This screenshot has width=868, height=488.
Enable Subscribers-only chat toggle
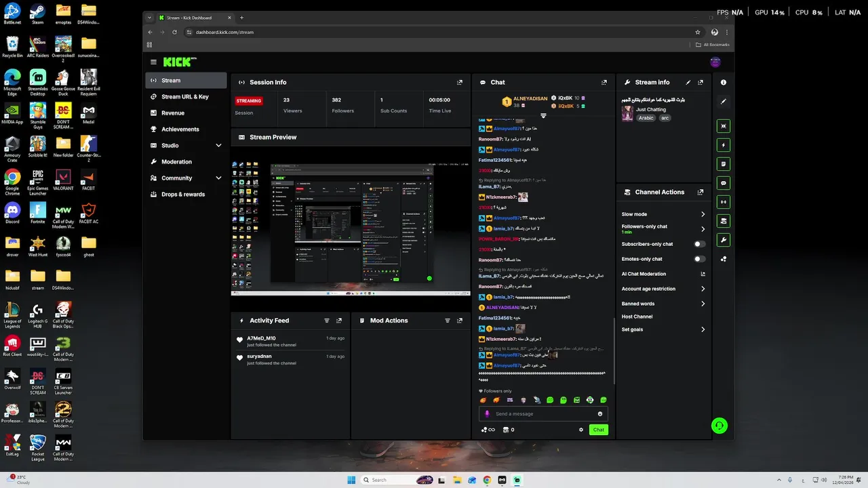tap(699, 244)
